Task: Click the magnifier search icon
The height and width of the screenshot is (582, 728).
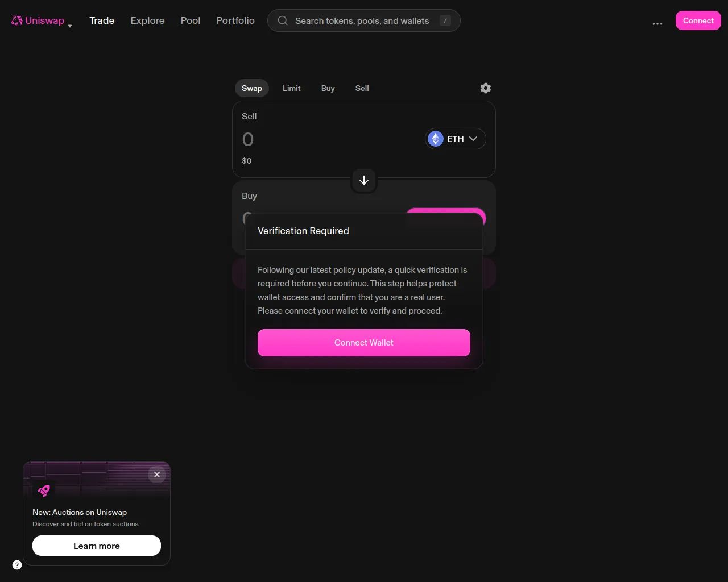Action: [x=283, y=20]
